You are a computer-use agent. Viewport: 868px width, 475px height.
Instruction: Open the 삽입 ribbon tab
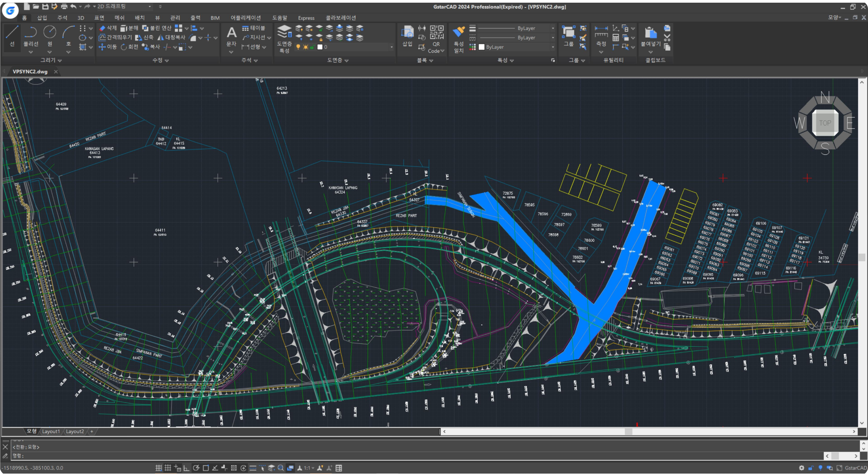tap(42, 18)
